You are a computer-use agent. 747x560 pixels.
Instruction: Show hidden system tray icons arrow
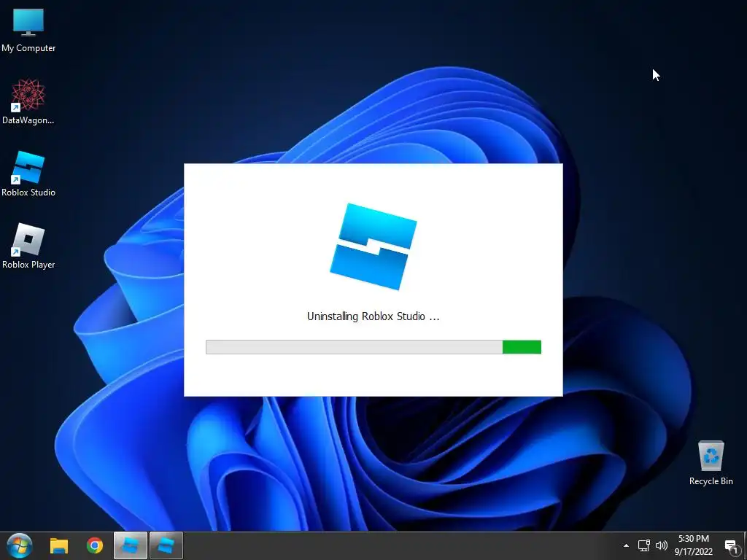(x=626, y=545)
